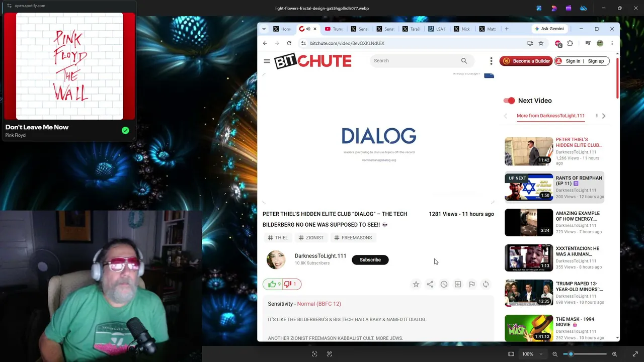Open Peter Thiel's Hidden Elite Club thumbnail
Screen dimensions: 644x362
[529, 151]
